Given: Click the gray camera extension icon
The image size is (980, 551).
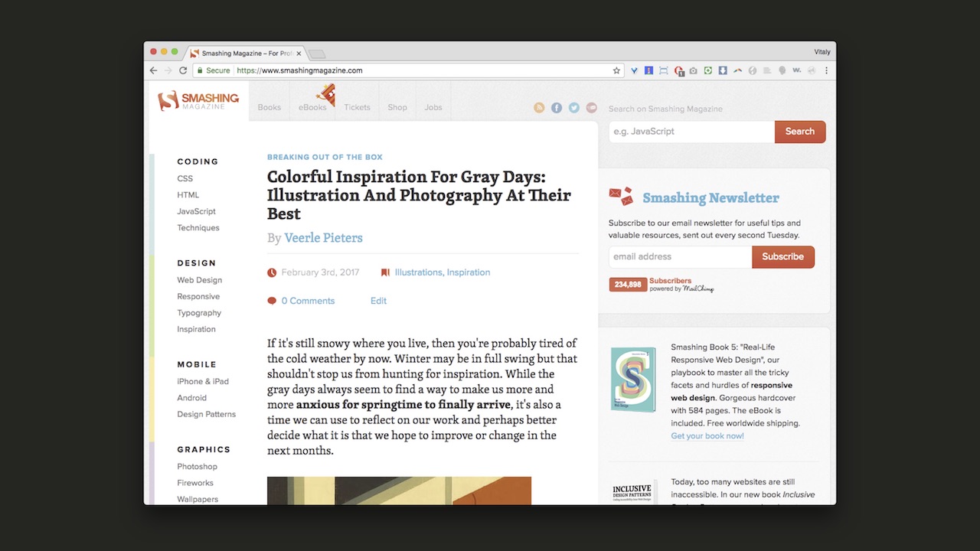Looking at the screenshot, I should point(693,70).
